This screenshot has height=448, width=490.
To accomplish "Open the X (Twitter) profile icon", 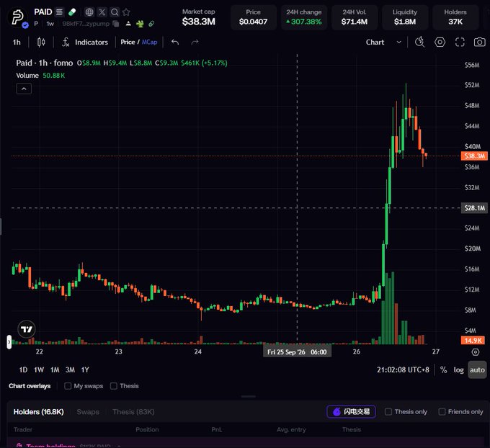I will (x=102, y=12).
